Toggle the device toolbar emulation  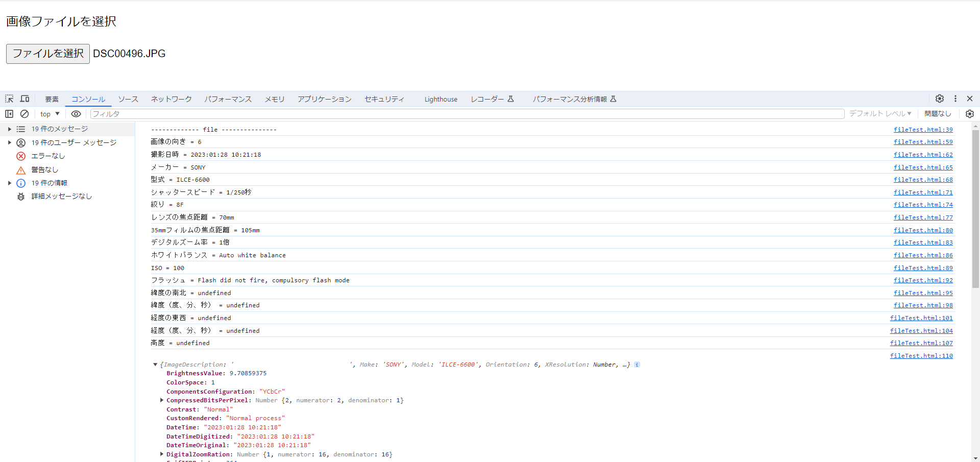coord(24,99)
